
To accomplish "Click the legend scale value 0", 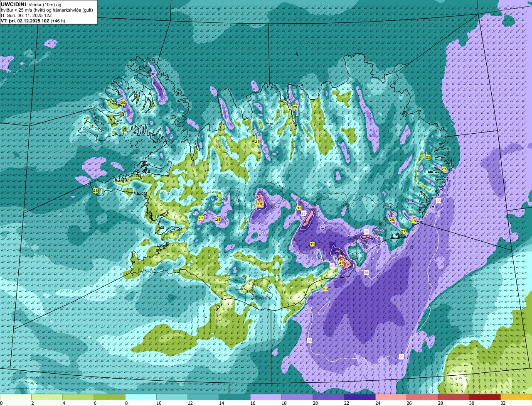I will pyautogui.click(x=2, y=403).
